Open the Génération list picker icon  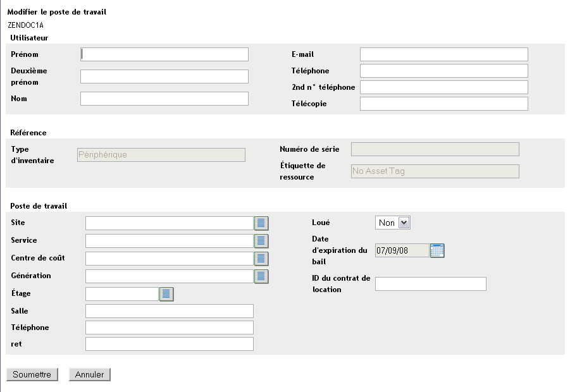tap(261, 276)
